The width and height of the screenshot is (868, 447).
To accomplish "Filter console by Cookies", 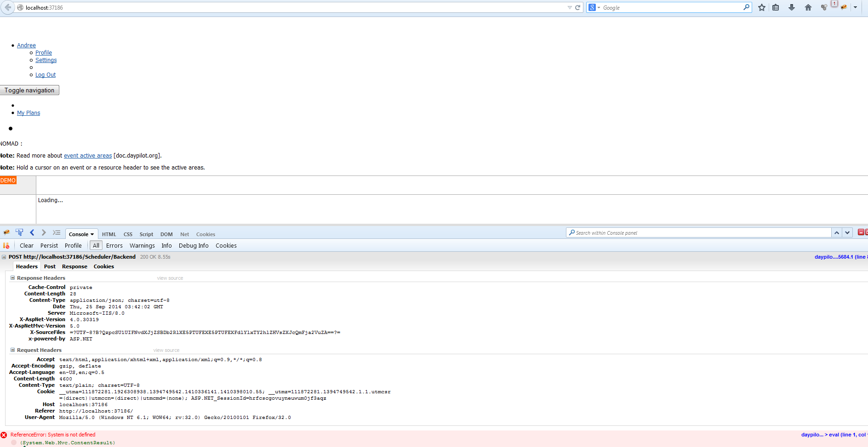I will point(226,246).
